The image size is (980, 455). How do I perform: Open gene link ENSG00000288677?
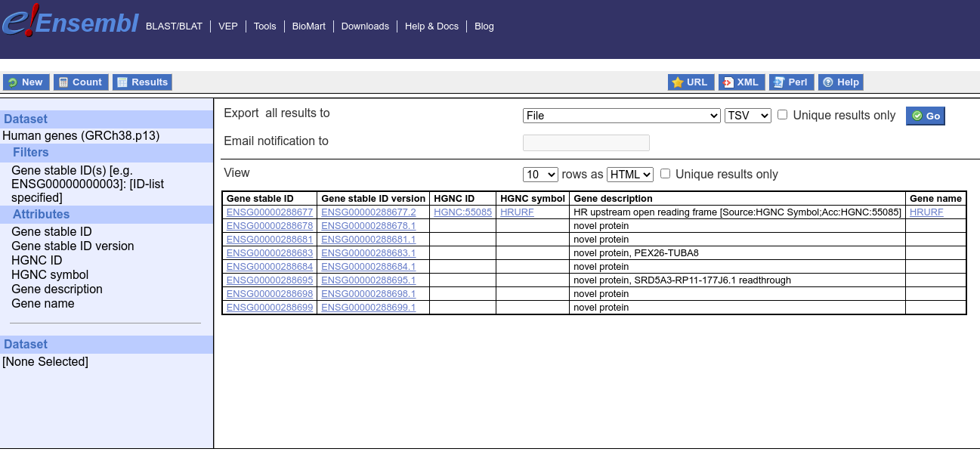coord(270,212)
